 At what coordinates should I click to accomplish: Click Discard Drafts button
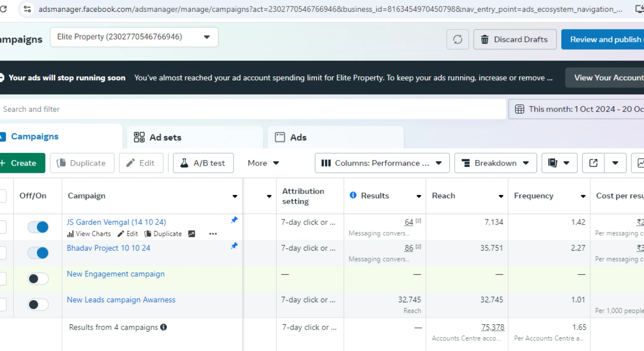click(515, 39)
